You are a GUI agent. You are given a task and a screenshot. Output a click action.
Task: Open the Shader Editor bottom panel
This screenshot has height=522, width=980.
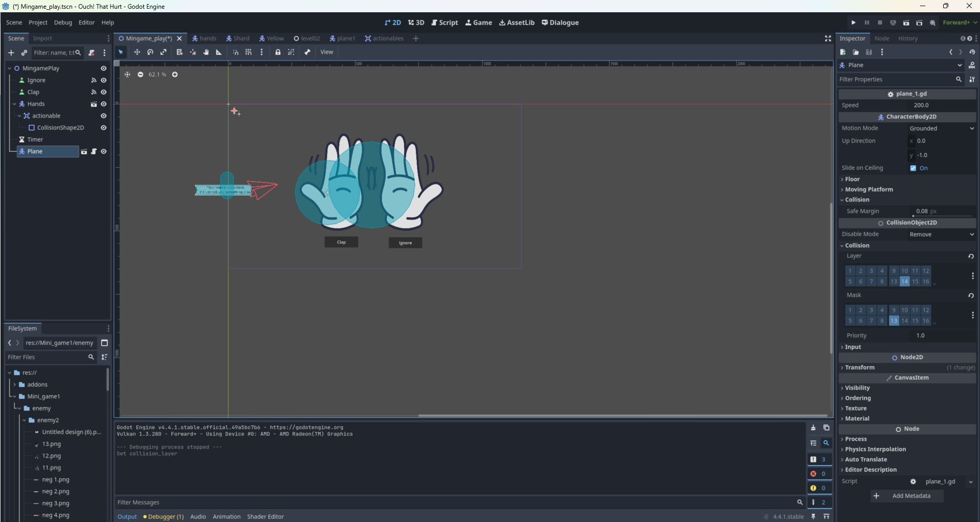click(x=265, y=517)
